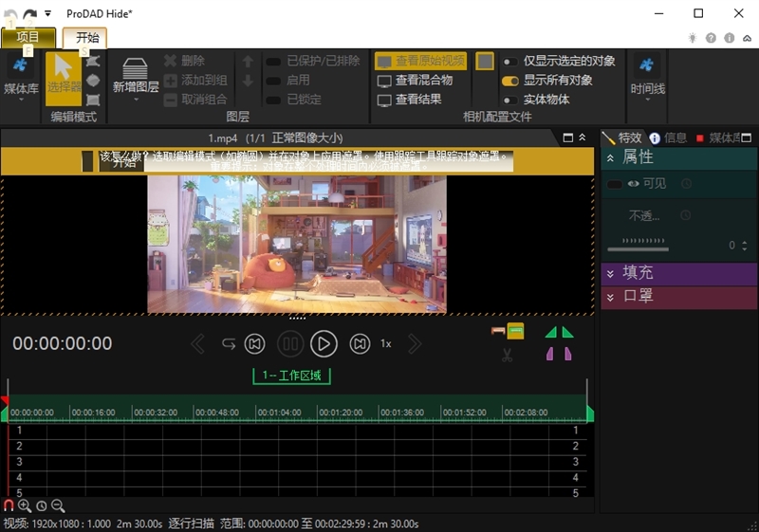Viewport: 759px width, 532px height.
Task: Click the right purple marker icon
Action: tap(567, 354)
